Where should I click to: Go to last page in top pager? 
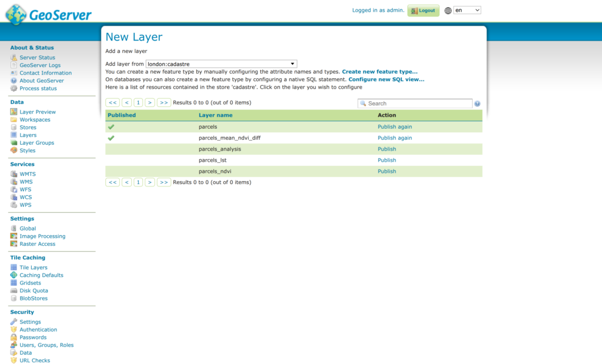click(x=163, y=102)
